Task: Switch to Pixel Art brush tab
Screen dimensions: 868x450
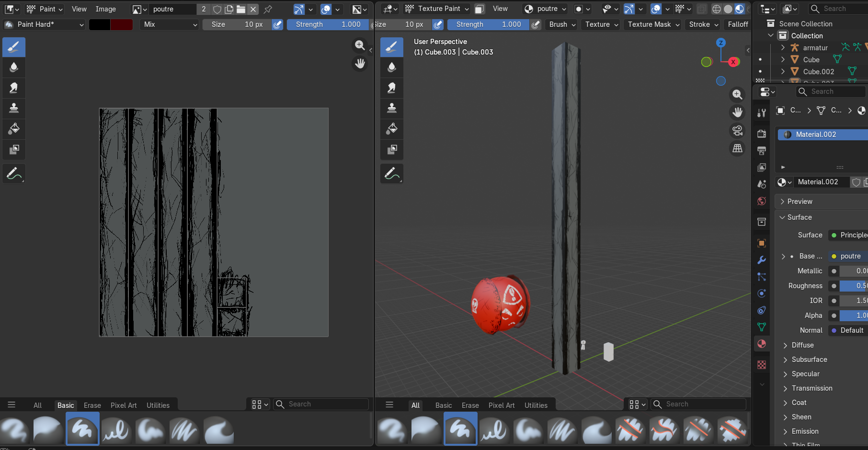Action: (x=124, y=405)
